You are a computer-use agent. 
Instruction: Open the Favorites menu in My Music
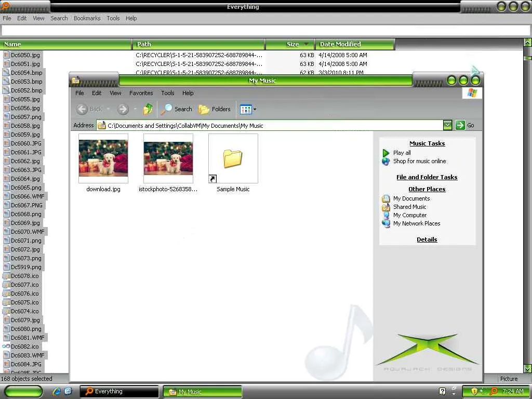click(x=141, y=93)
